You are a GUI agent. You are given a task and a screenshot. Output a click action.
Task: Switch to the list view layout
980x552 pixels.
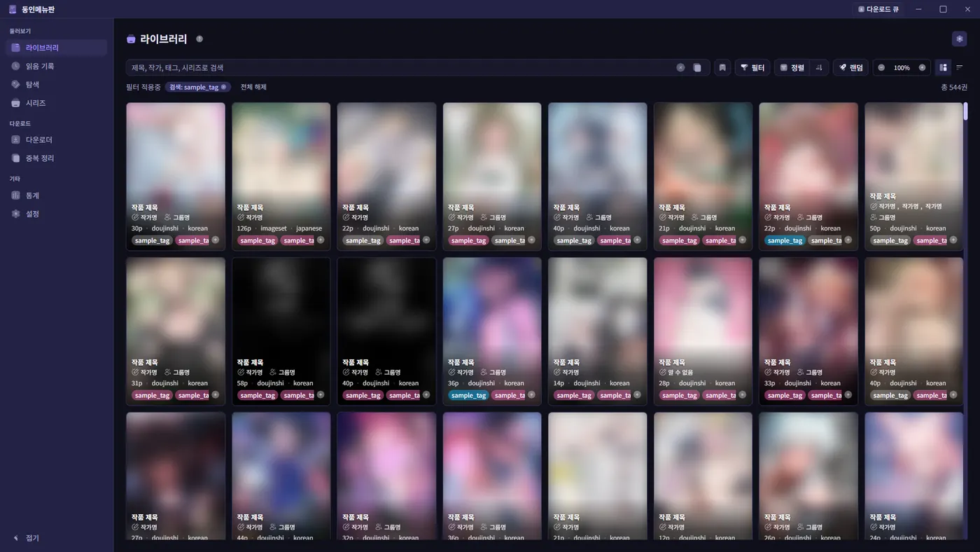tap(960, 68)
